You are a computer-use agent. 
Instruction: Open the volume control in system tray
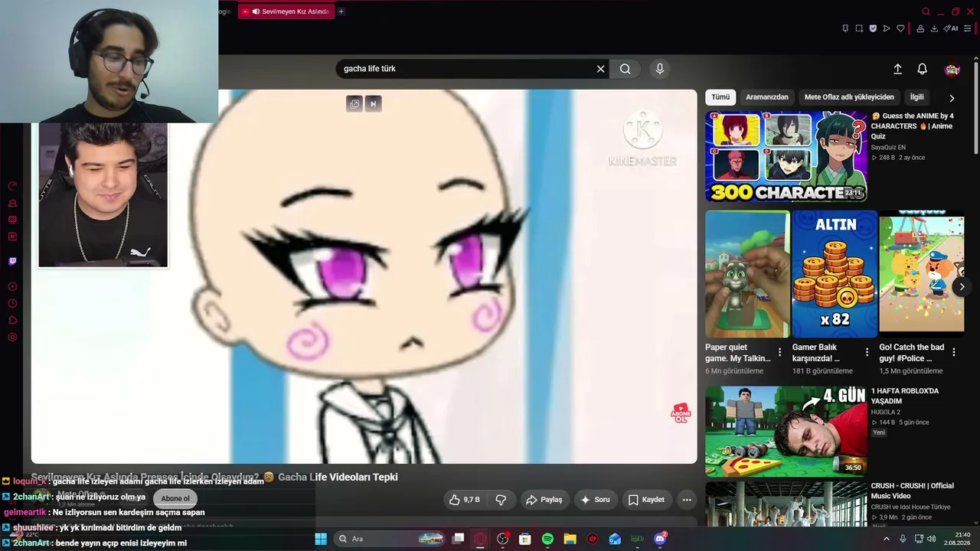pyautogui.click(x=932, y=539)
